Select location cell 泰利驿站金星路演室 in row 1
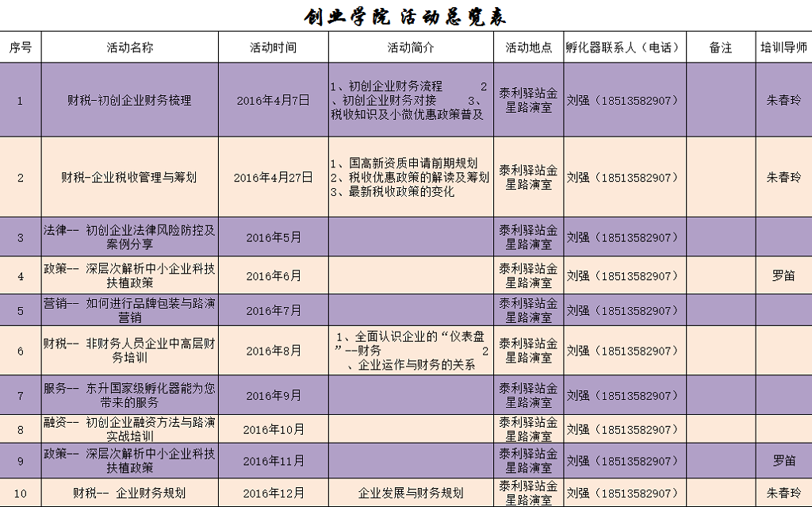 (x=529, y=100)
